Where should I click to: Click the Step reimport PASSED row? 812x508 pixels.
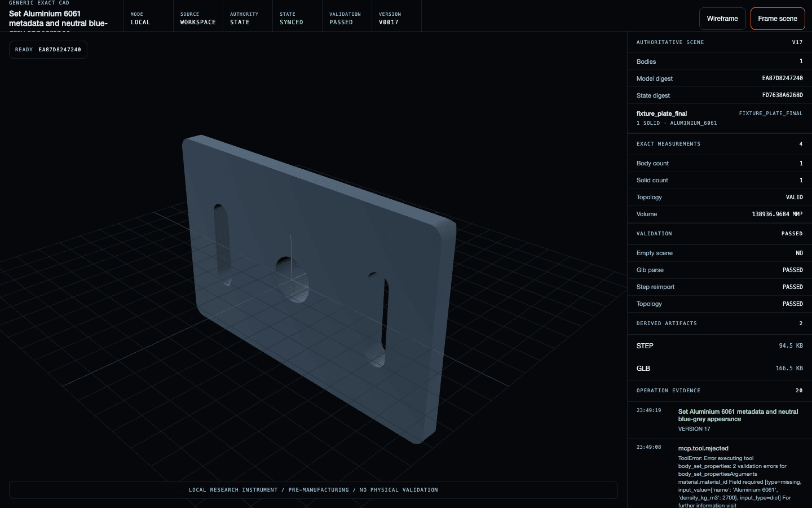(x=720, y=287)
